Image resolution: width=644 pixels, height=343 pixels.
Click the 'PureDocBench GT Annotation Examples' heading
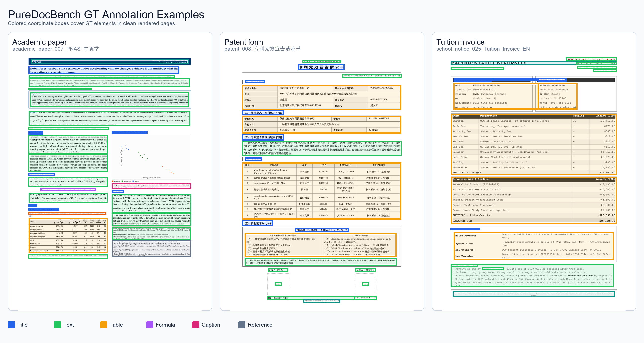(106, 14)
